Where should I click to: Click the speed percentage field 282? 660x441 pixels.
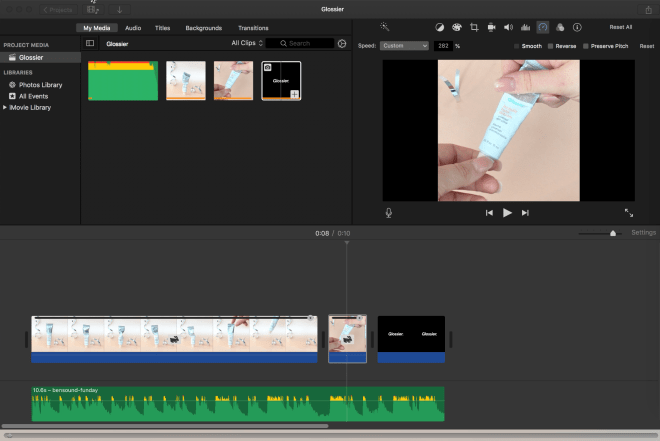(x=443, y=46)
